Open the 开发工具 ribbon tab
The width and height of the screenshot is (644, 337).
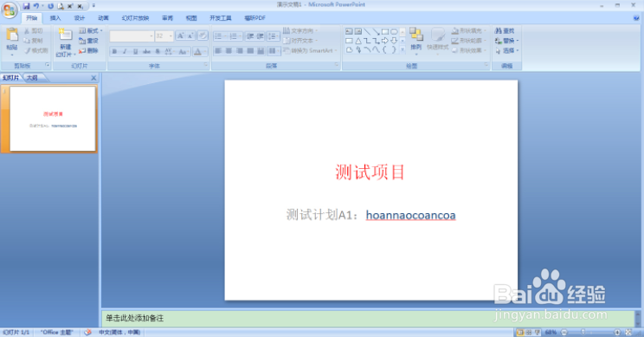click(x=221, y=18)
